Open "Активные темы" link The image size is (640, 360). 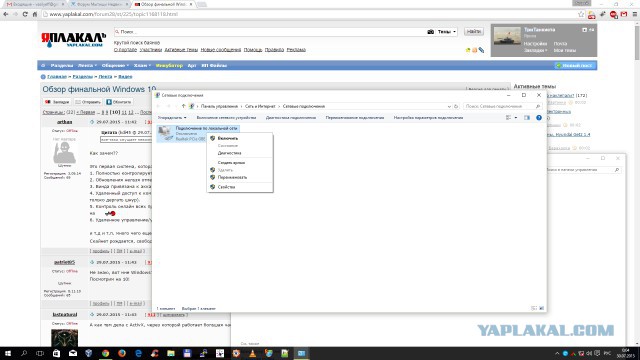pos(181,50)
